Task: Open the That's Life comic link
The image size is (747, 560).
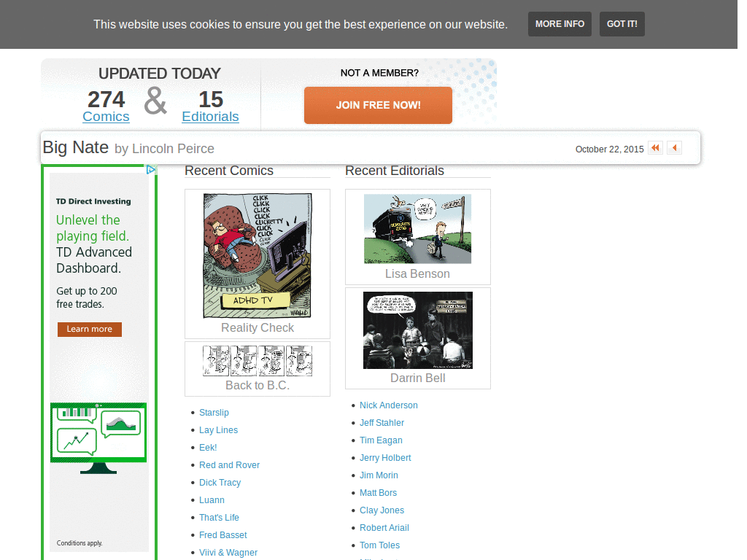Action: (x=219, y=518)
